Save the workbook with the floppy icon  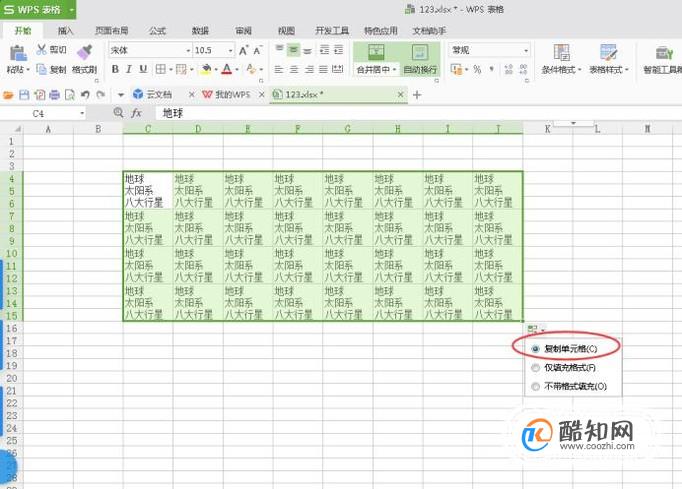tap(24, 95)
